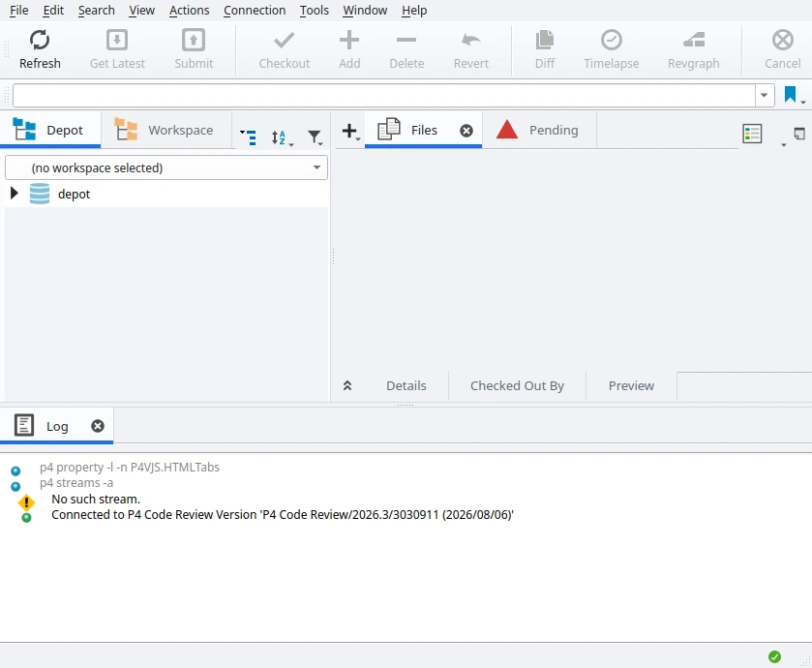Open the Search menu
The height and width of the screenshot is (668, 812).
97,11
